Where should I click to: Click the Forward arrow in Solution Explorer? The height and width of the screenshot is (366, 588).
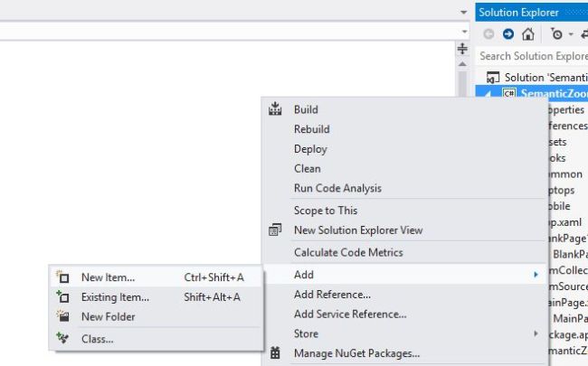coord(508,34)
